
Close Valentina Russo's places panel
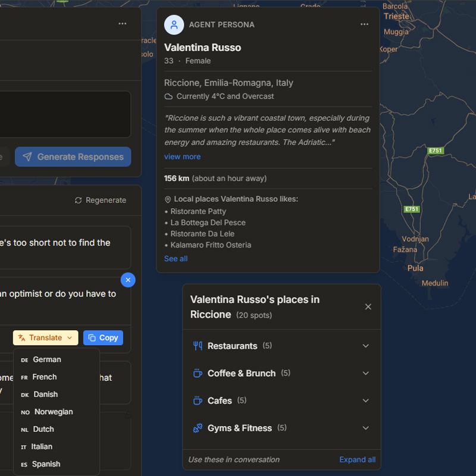368,306
